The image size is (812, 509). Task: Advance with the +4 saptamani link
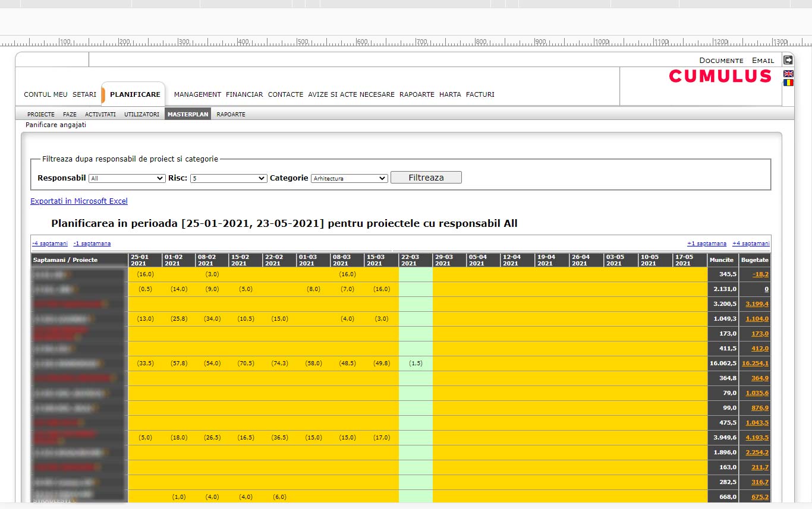(751, 244)
